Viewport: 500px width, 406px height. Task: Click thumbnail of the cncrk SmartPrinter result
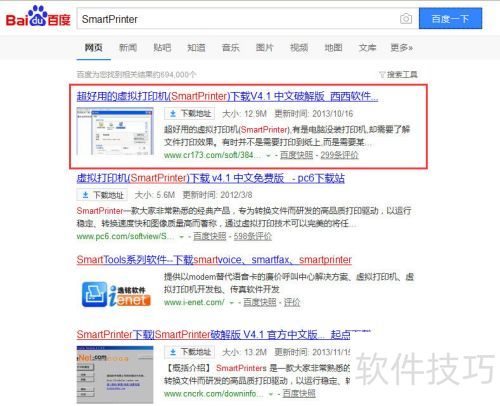click(115, 374)
